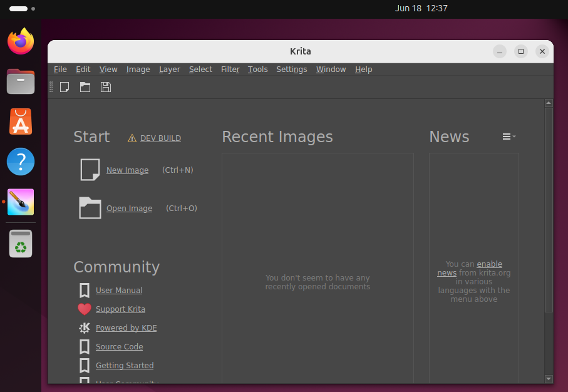Open the File menu
Viewport: 568px width, 392px height.
(60, 70)
